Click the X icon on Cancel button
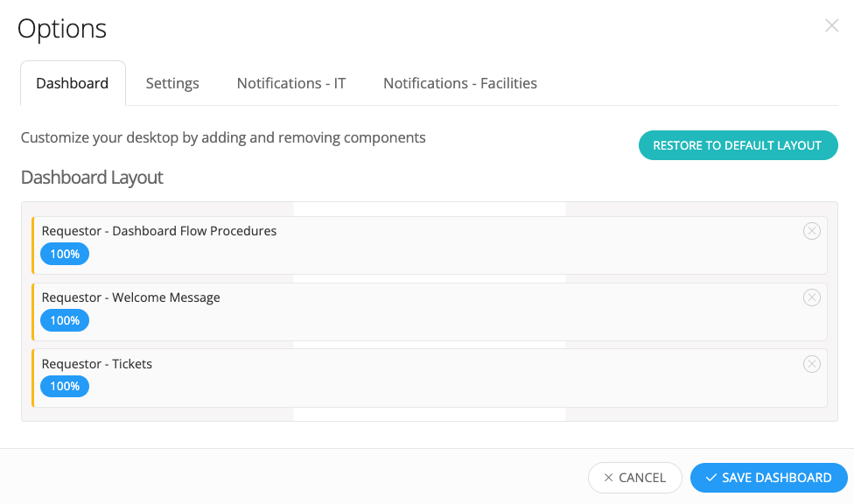 pyautogui.click(x=608, y=478)
